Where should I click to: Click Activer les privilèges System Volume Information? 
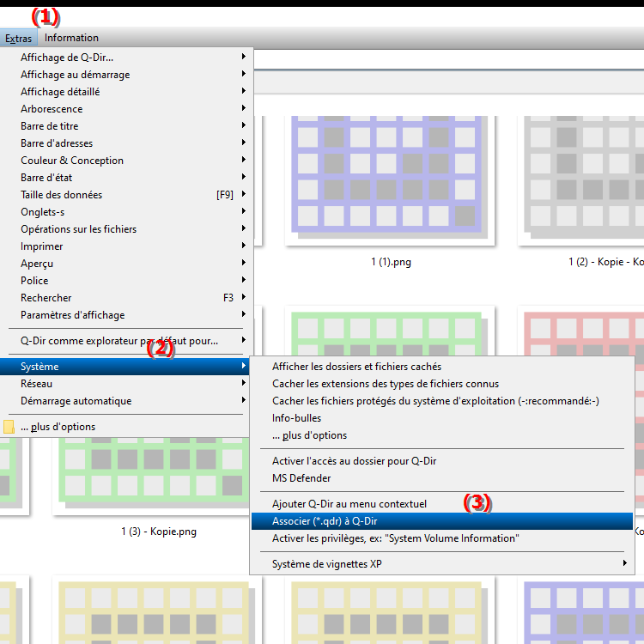coord(442,538)
